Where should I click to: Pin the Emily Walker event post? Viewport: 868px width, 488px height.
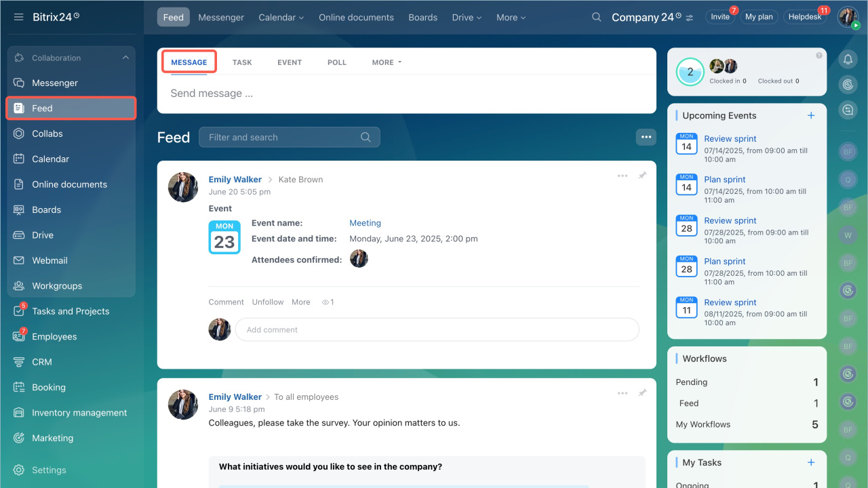click(642, 176)
